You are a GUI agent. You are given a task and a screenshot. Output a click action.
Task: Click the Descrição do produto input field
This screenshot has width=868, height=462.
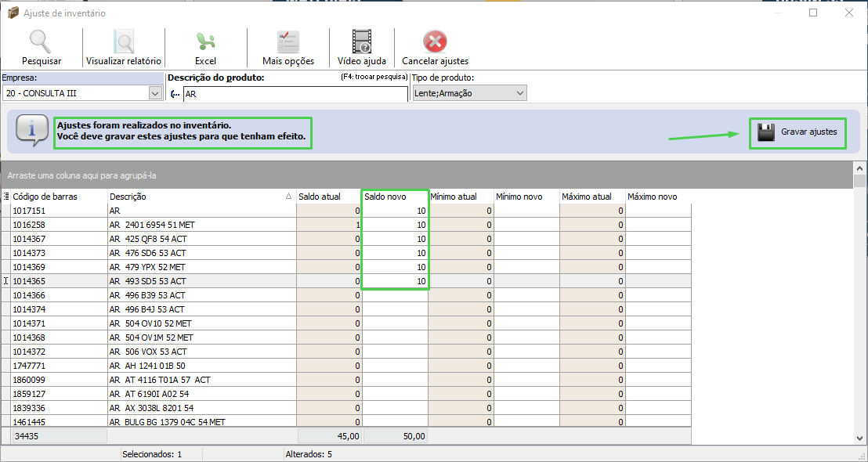(295, 94)
